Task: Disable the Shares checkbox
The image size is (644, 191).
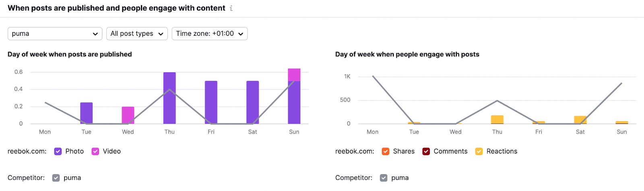Action: 386,152
